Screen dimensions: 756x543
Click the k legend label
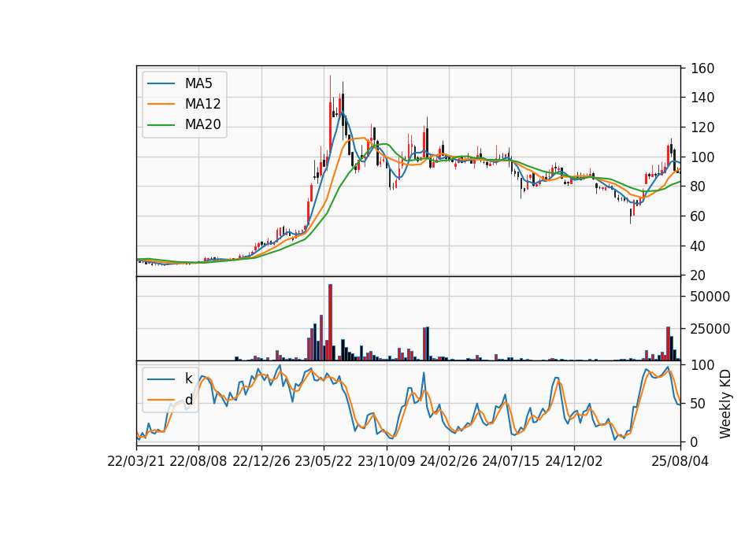tap(188, 379)
